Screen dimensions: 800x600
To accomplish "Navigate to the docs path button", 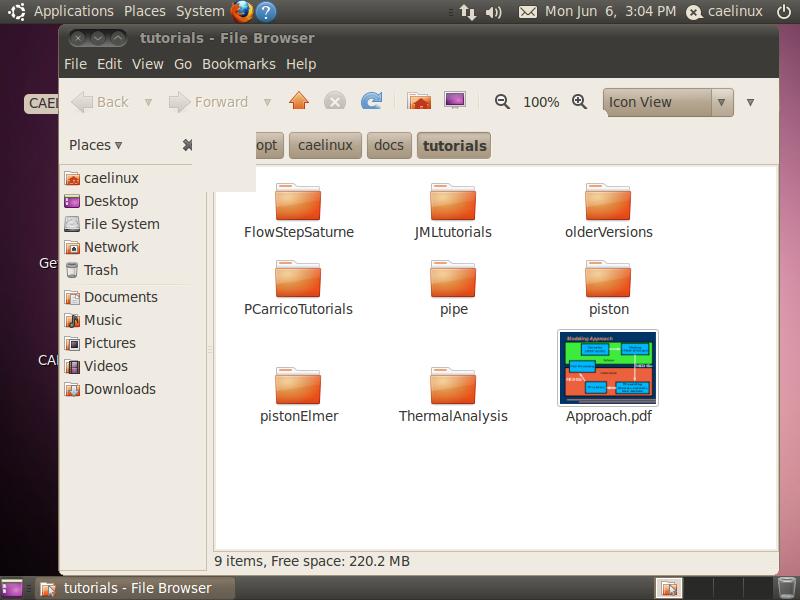I will [x=388, y=145].
